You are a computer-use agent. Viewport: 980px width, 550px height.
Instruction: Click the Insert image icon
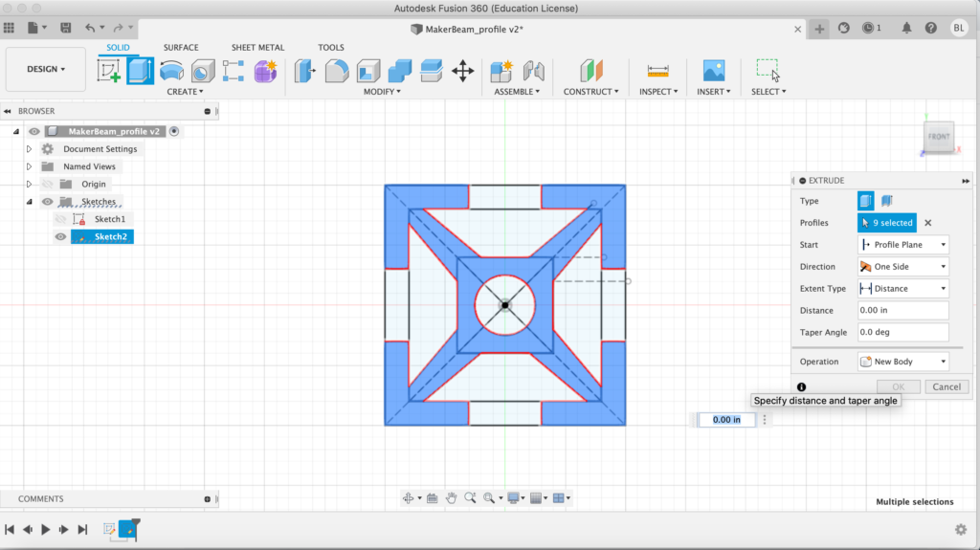[x=713, y=71]
